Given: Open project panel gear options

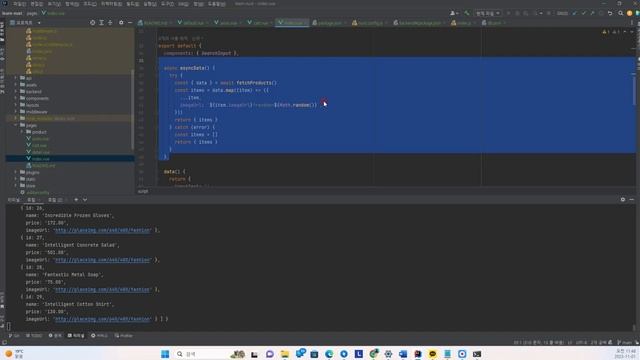Looking at the screenshot, I should pos(121,22).
